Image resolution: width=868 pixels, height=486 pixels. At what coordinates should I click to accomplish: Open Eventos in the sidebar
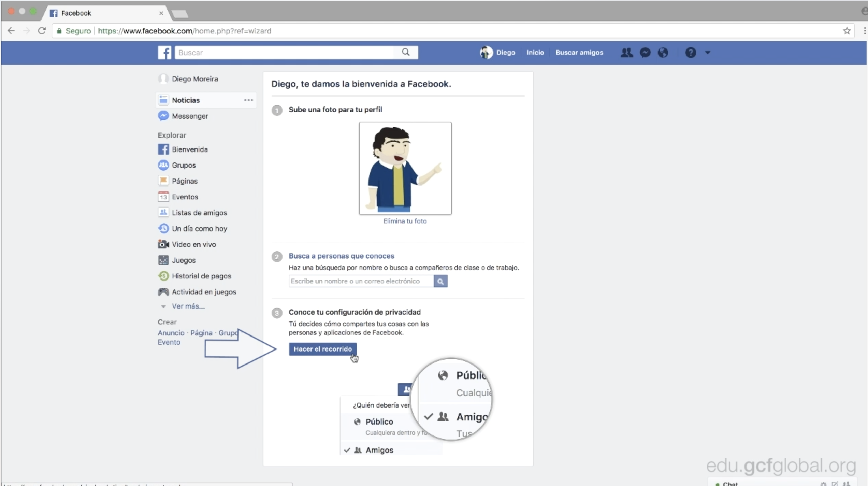(x=178, y=197)
